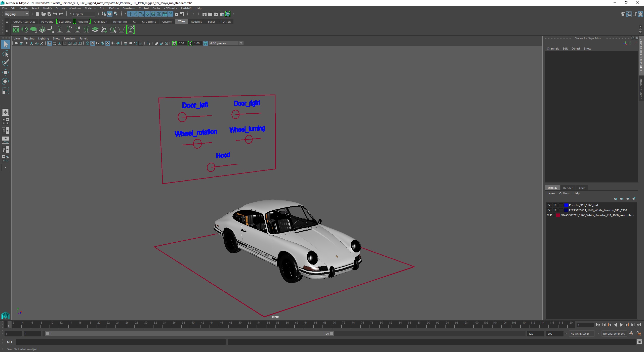Click the new layer from selected icon

point(634,199)
